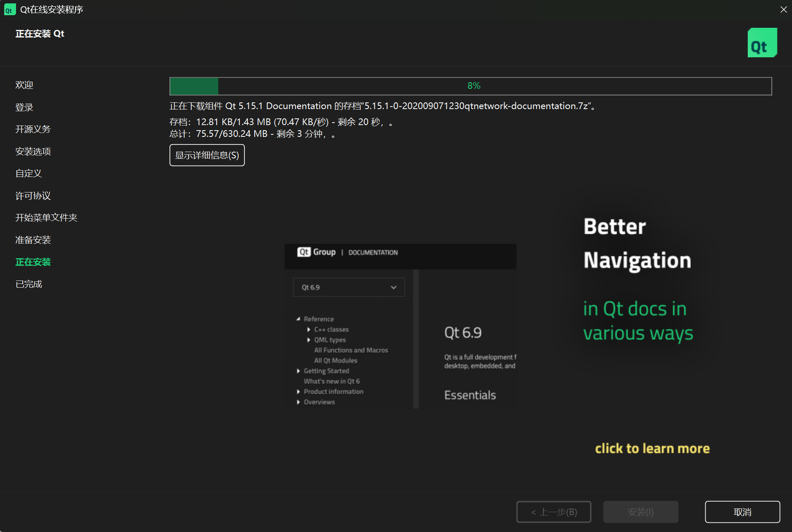Click the 显示详细信息(S) button

coord(207,155)
